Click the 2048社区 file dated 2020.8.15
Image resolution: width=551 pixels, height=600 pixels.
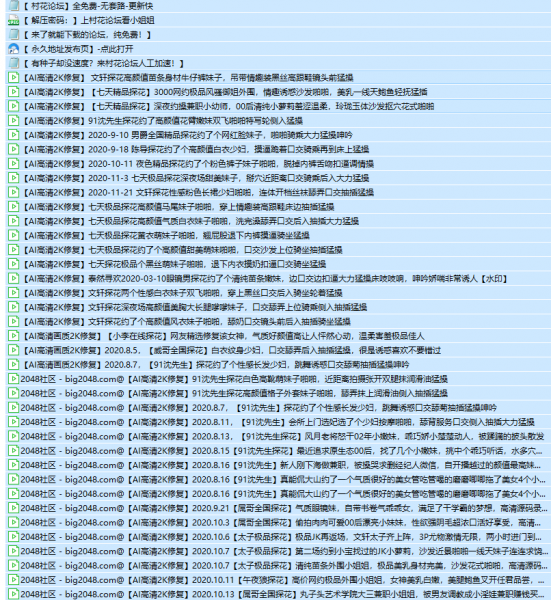point(281,451)
